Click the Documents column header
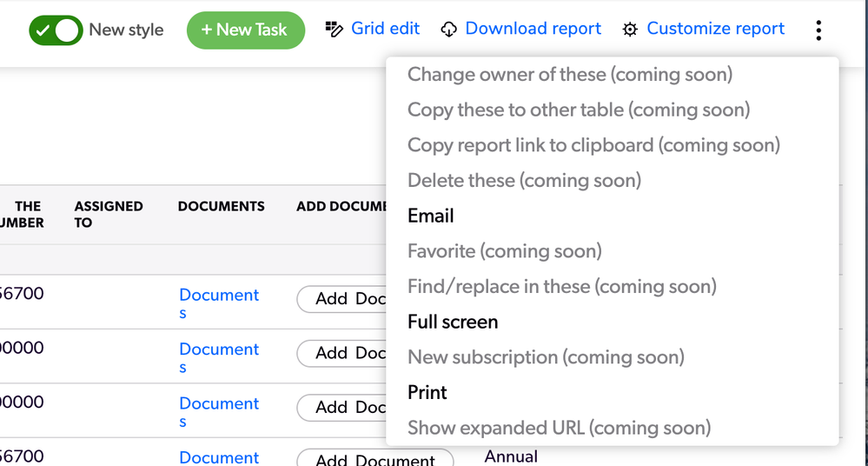 click(221, 206)
